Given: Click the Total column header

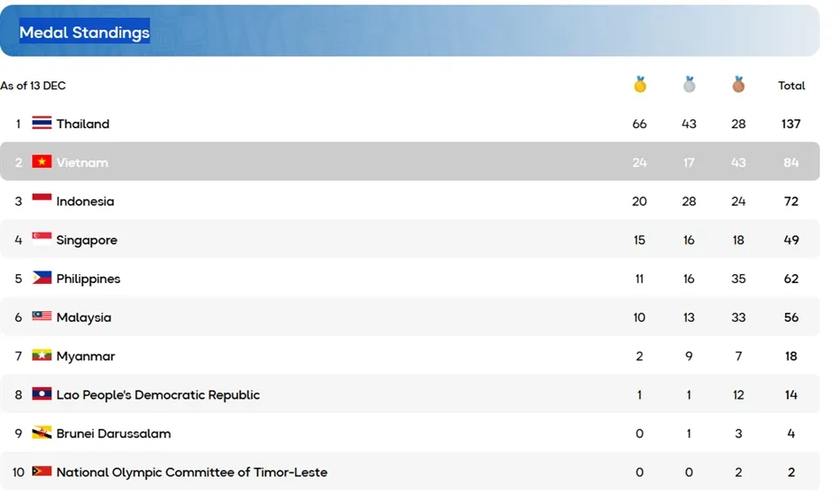Looking at the screenshot, I should [x=791, y=86].
